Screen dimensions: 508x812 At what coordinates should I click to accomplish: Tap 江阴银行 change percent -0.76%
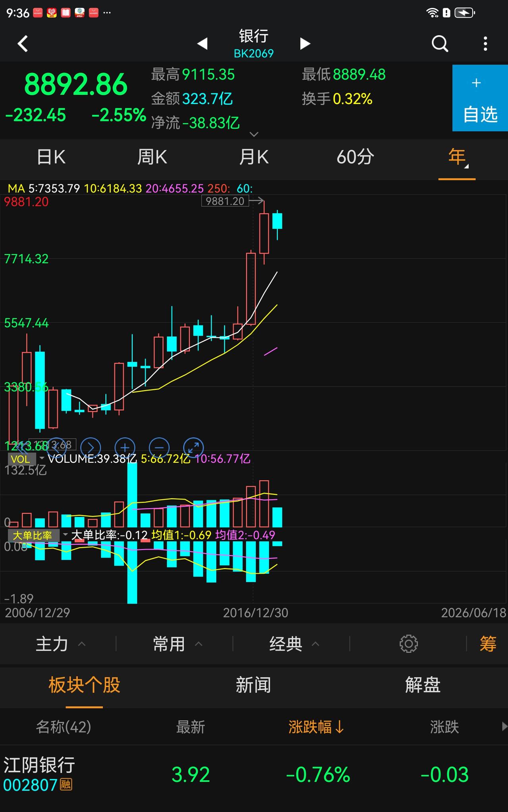(318, 775)
